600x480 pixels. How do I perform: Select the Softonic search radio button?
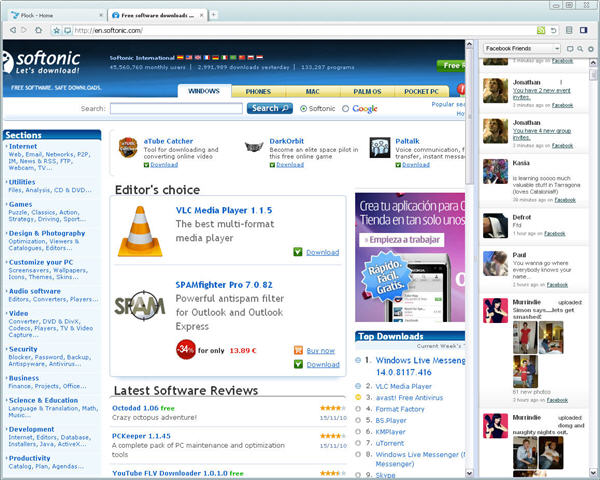[302, 108]
